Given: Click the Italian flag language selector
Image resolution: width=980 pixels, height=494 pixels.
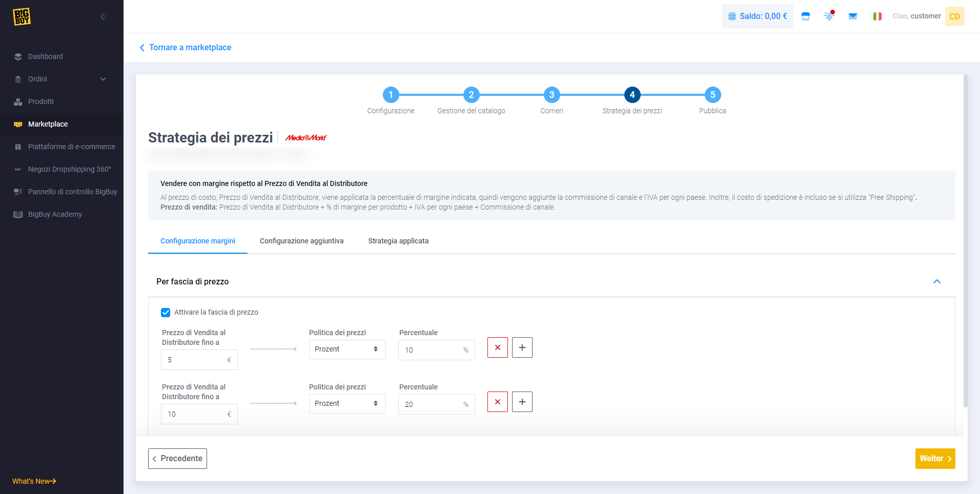Looking at the screenshot, I should (877, 16).
